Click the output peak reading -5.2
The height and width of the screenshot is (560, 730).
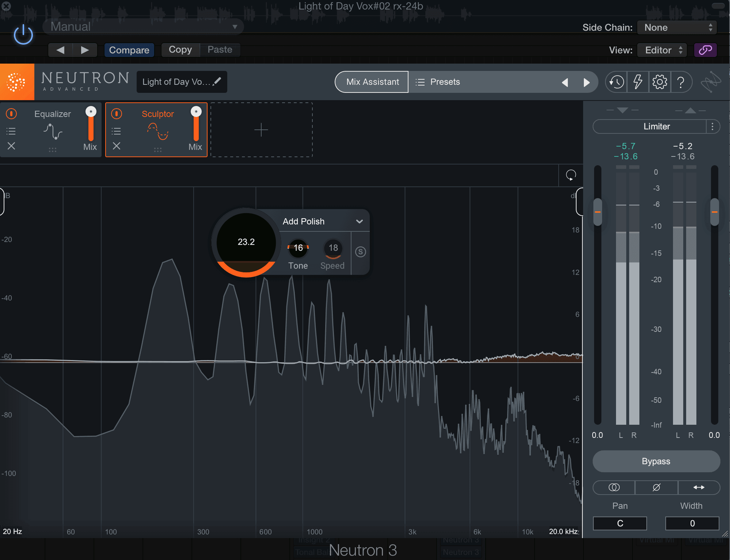pos(683,146)
